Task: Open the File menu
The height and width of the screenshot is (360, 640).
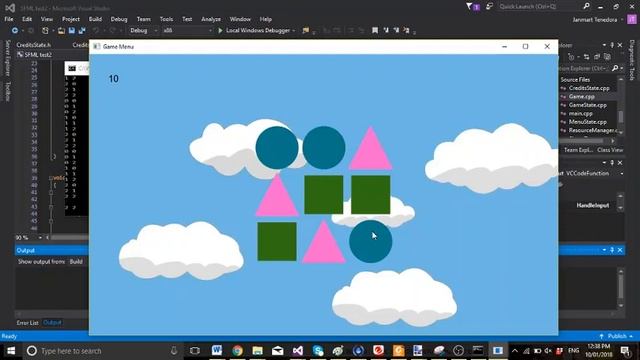Action: pyautogui.click(x=9, y=19)
